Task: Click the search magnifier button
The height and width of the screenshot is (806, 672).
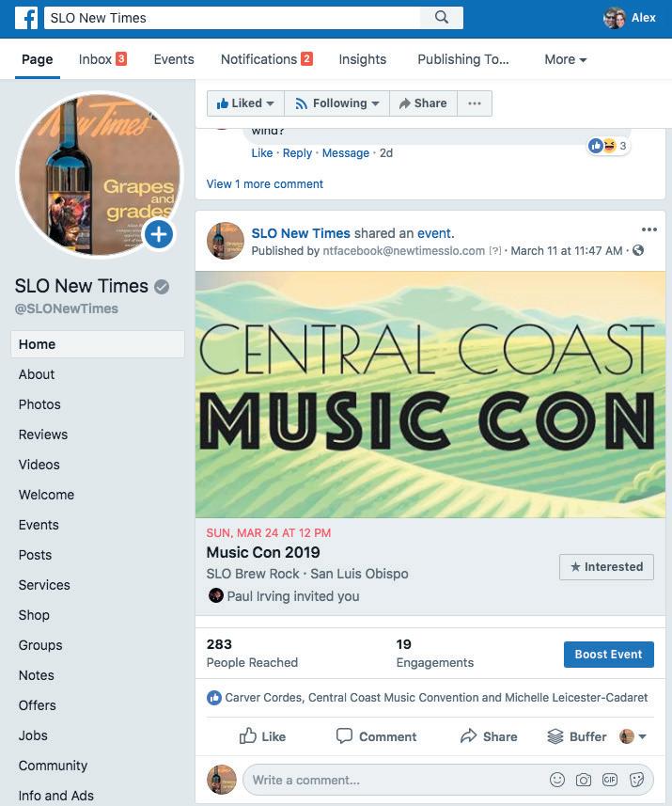Action: pos(442,18)
